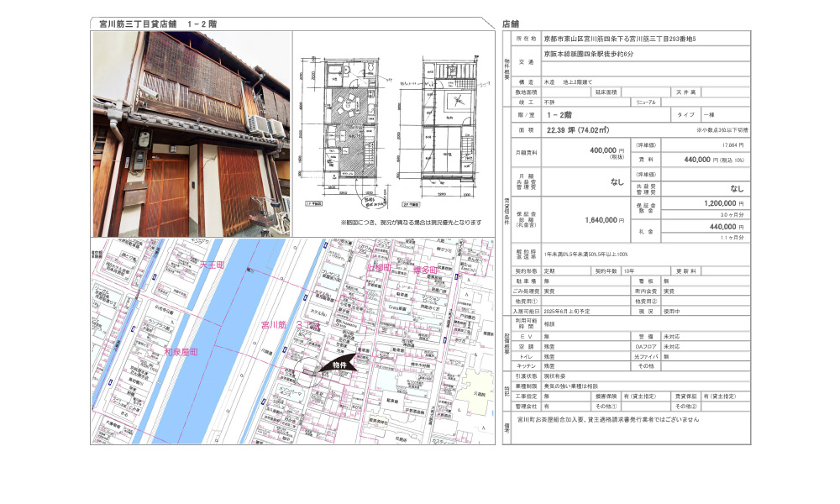Click the 警備 value 未対応
840x504 pixels.
click(x=672, y=337)
